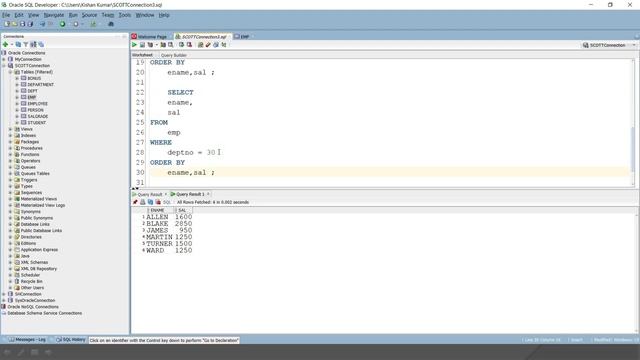Click the TURNER cell in the results
Viewport: 640px width, 360px height.
[159, 244]
